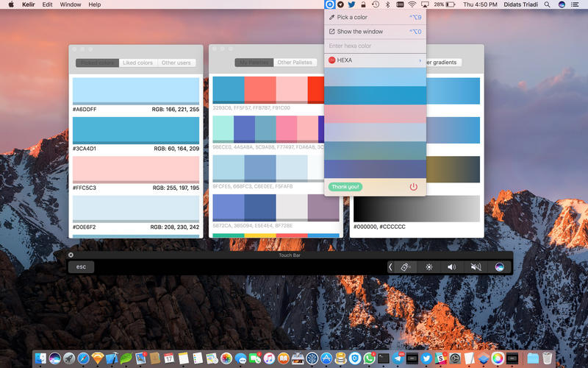The image size is (588, 368).
Task: Launch Safari from the Dock
Action: pos(83,358)
